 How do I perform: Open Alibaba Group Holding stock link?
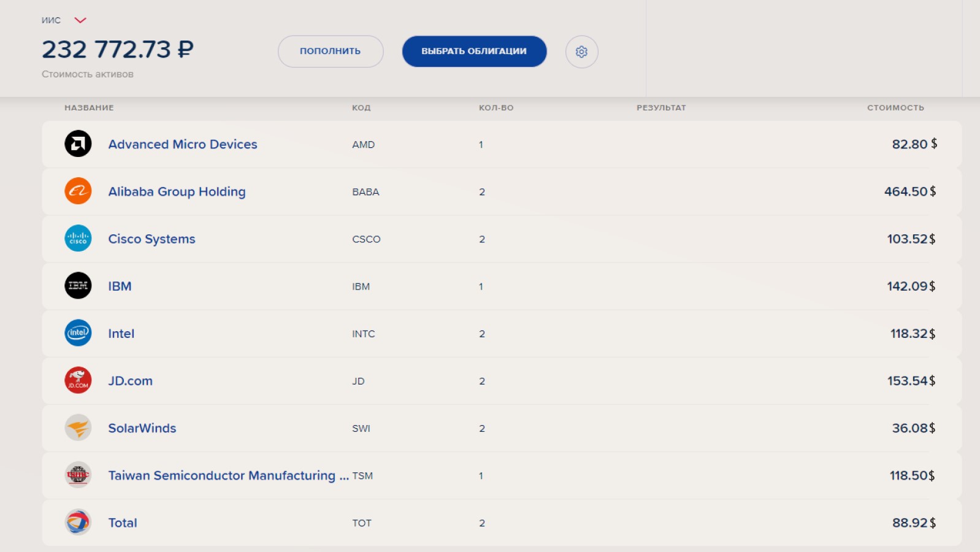coord(177,191)
